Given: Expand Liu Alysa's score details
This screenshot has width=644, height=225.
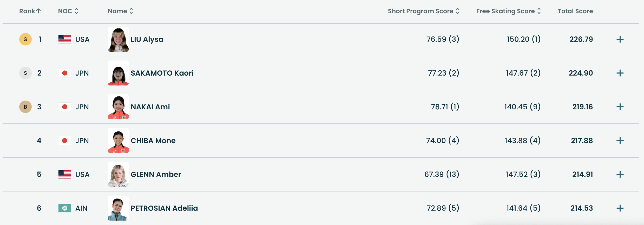Looking at the screenshot, I should point(620,39).
